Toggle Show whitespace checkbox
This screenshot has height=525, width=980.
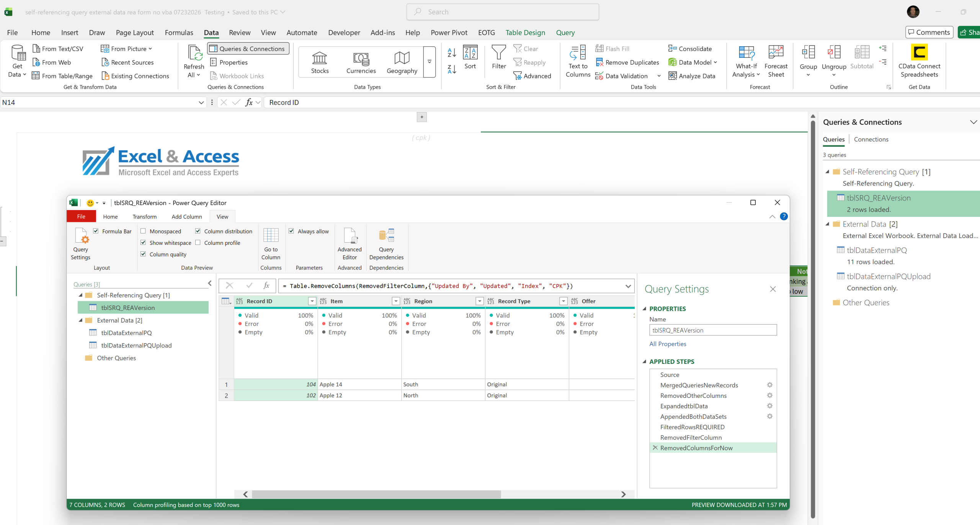click(x=143, y=243)
